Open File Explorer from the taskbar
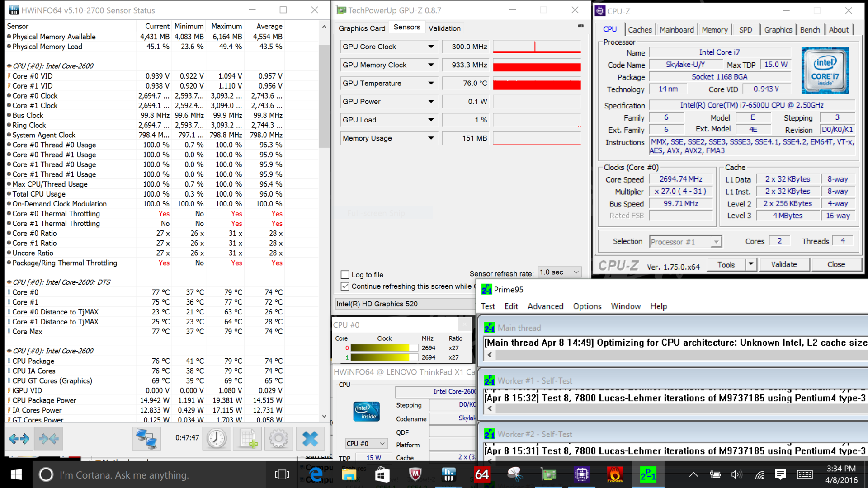Image resolution: width=868 pixels, height=488 pixels. tap(349, 474)
